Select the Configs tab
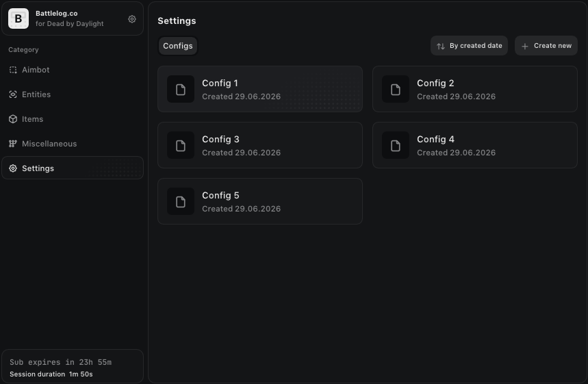Viewport: 588px width, 384px height. (178, 46)
